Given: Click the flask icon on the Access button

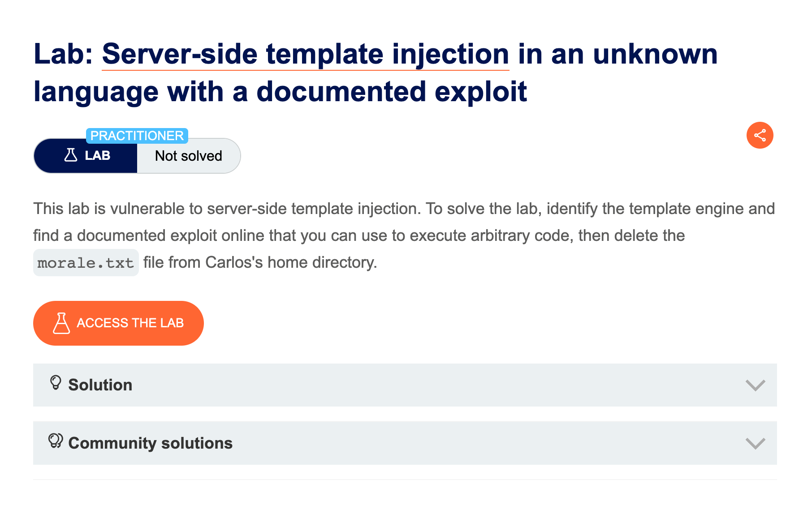Looking at the screenshot, I should click(x=61, y=323).
